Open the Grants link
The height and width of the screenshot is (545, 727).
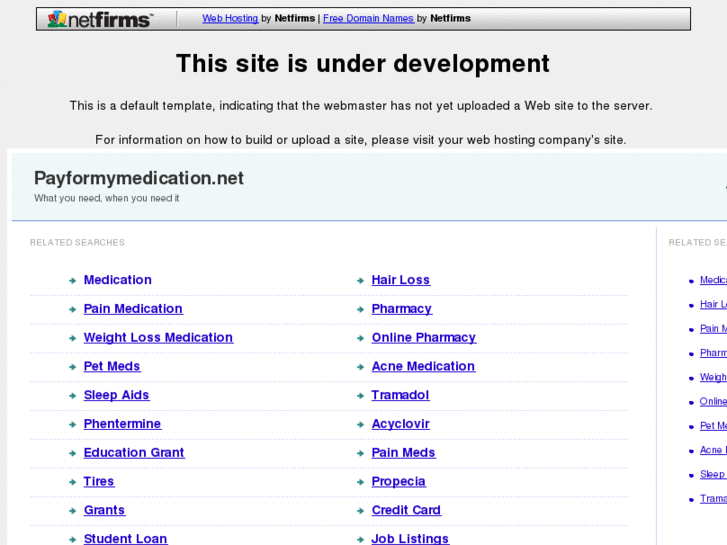(x=104, y=510)
